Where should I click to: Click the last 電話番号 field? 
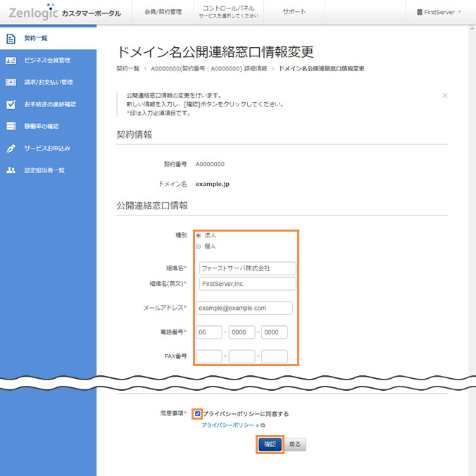coord(275,332)
